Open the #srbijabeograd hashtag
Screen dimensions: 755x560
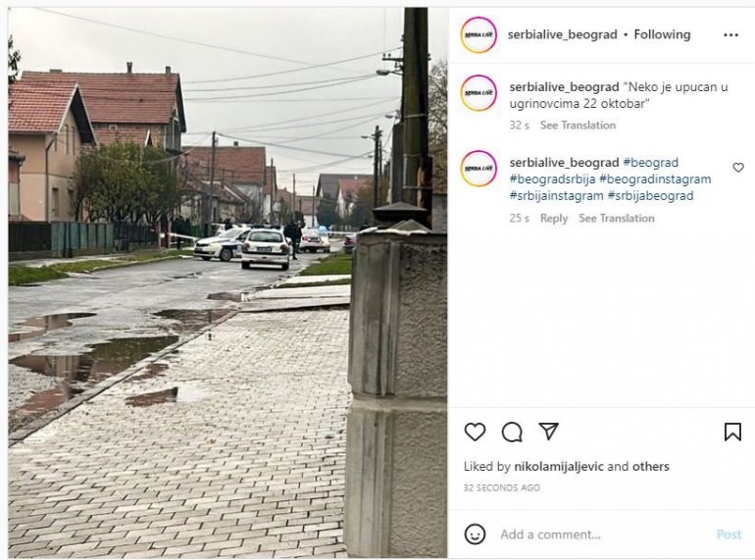coord(650,195)
